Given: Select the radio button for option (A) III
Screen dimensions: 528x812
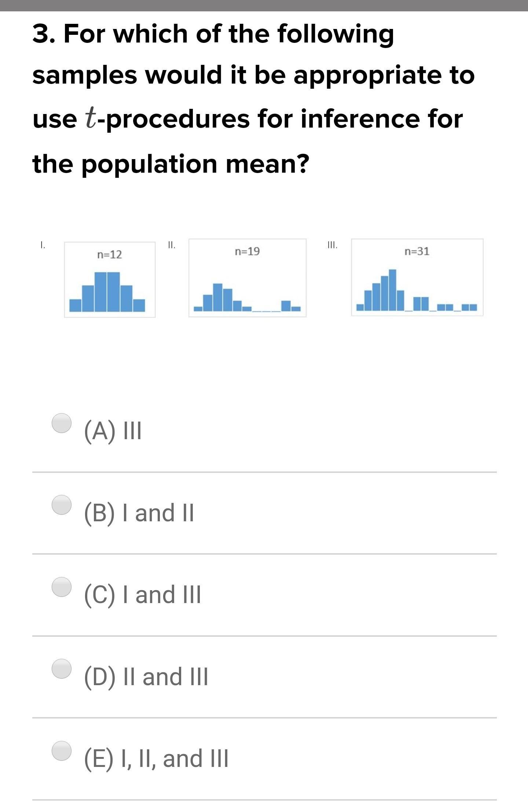Looking at the screenshot, I should pos(61,423).
